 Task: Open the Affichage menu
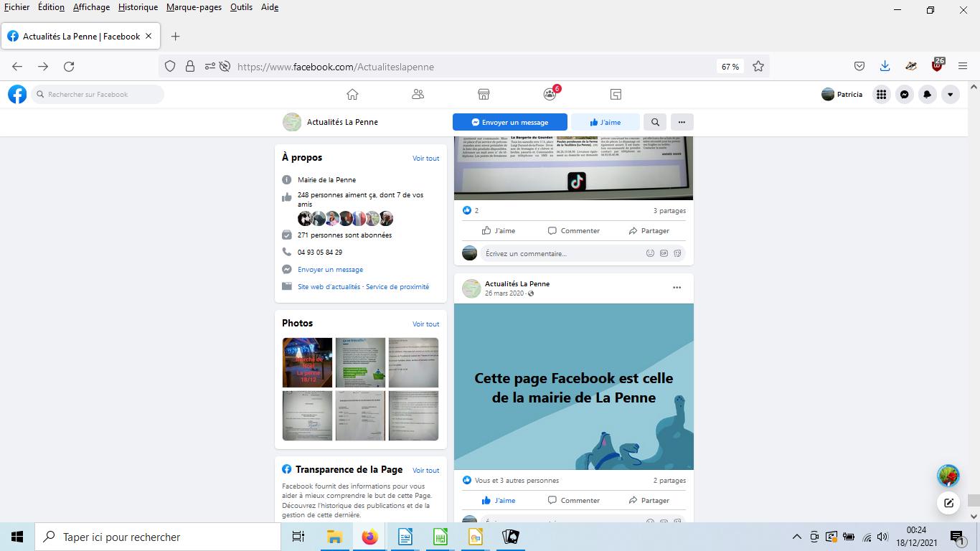pyautogui.click(x=91, y=7)
